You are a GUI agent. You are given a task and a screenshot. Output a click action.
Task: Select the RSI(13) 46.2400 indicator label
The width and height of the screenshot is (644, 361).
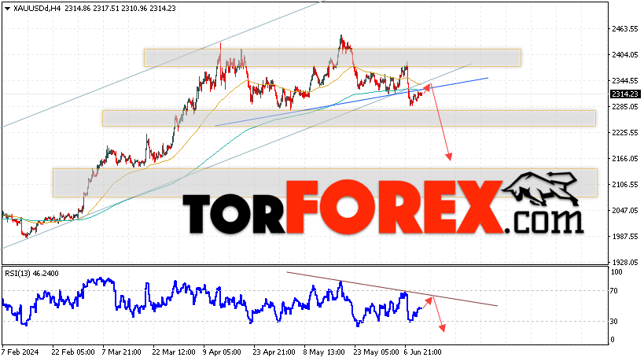31,274
